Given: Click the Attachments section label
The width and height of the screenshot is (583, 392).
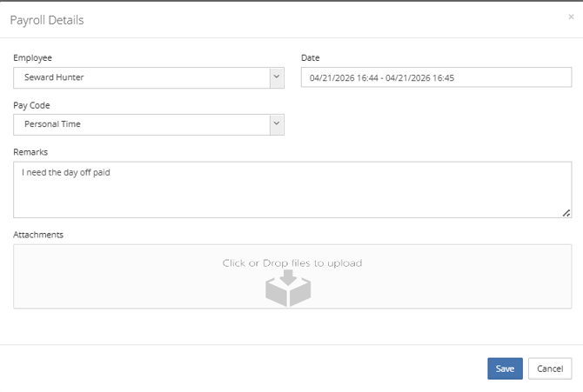Looking at the screenshot, I should click(38, 235).
